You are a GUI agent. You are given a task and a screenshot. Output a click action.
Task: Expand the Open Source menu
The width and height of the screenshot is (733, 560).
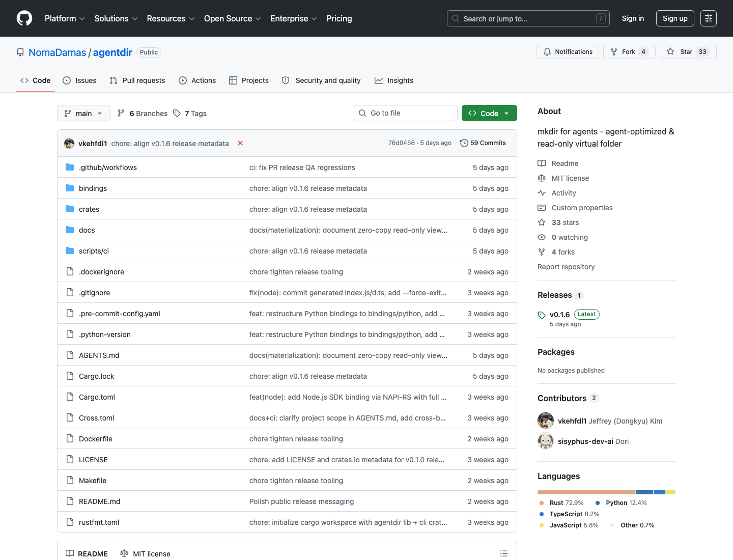(x=233, y=18)
